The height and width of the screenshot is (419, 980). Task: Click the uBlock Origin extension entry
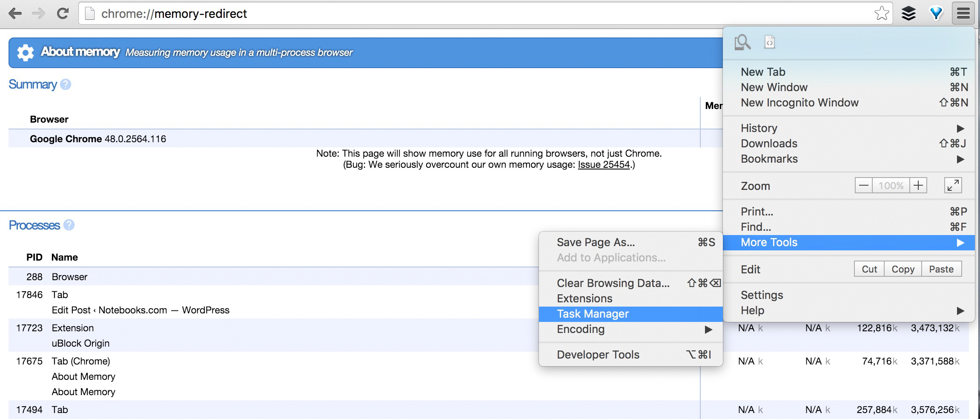[x=80, y=343]
